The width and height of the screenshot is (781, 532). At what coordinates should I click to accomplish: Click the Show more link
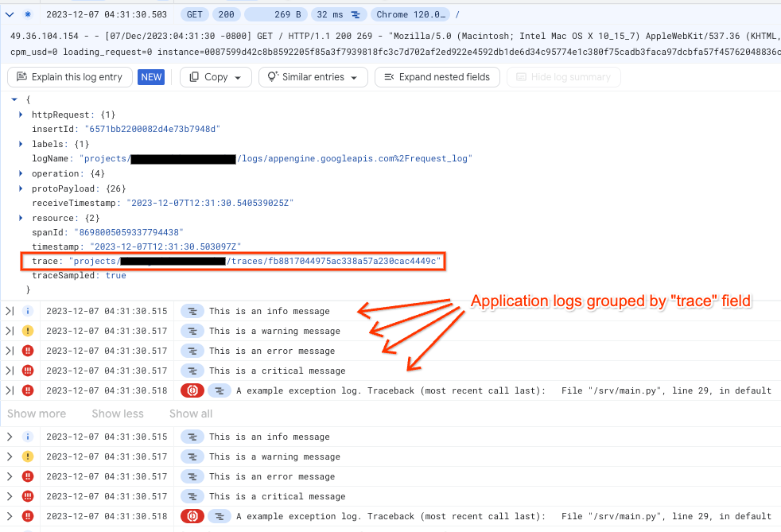pyautogui.click(x=37, y=414)
